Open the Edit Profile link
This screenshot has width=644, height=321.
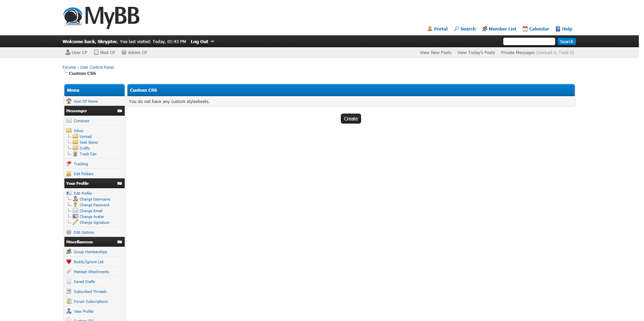[83, 193]
